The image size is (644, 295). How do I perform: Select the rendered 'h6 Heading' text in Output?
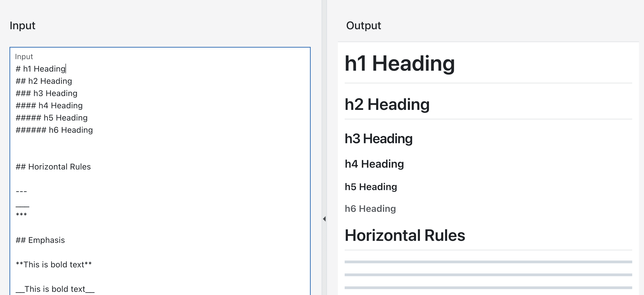pyautogui.click(x=370, y=208)
